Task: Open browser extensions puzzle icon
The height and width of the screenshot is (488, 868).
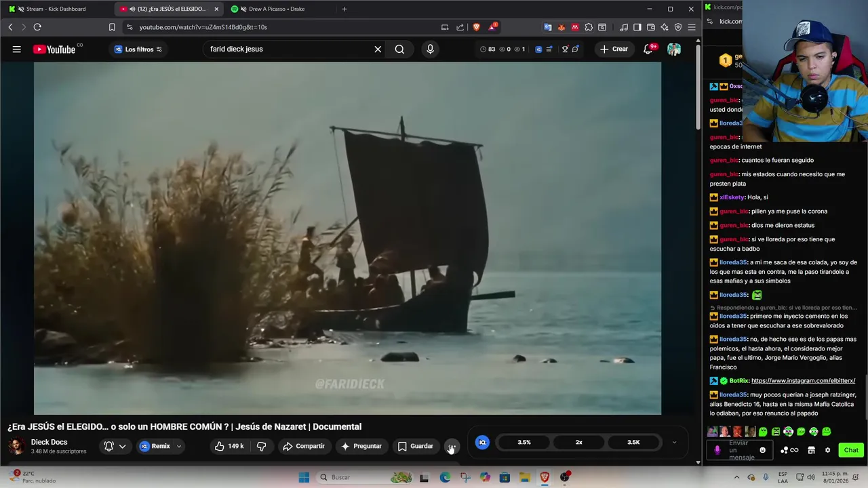Action: (x=589, y=27)
